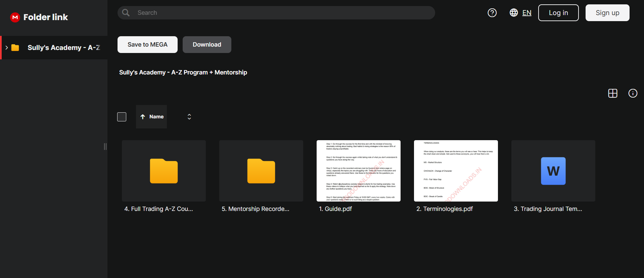This screenshot has width=644, height=278.
Task: Open the info panel icon
Action: [x=633, y=93]
